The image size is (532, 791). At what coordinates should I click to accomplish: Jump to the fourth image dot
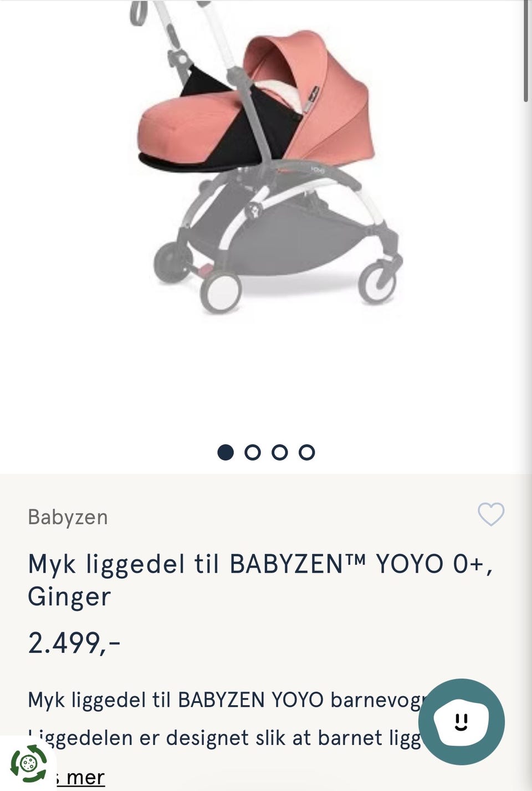coord(306,452)
